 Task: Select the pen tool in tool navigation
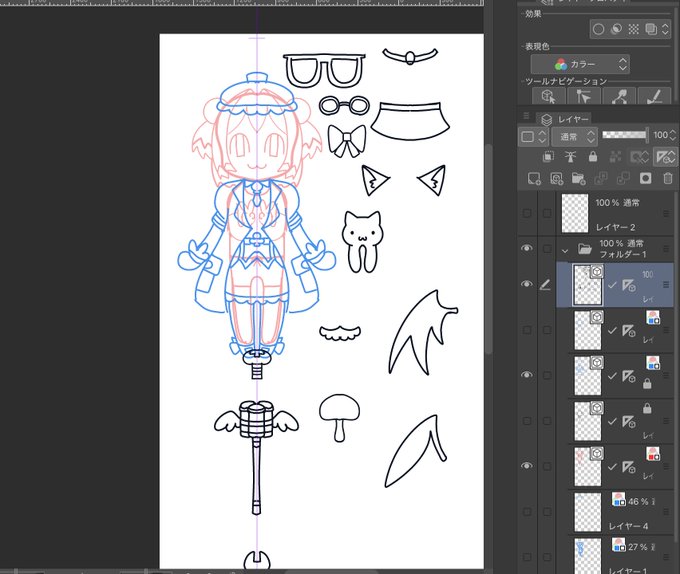click(x=654, y=96)
